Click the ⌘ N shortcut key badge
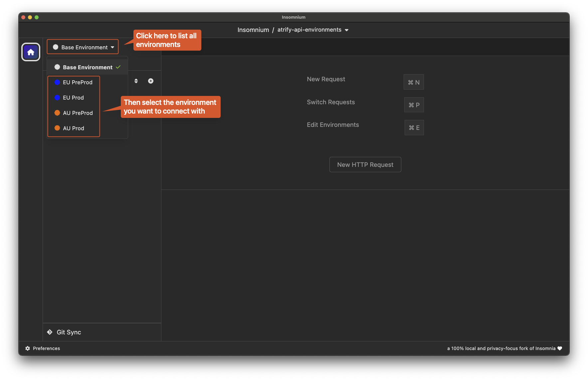Image resolution: width=588 pixels, height=380 pixels. [414, 82]
